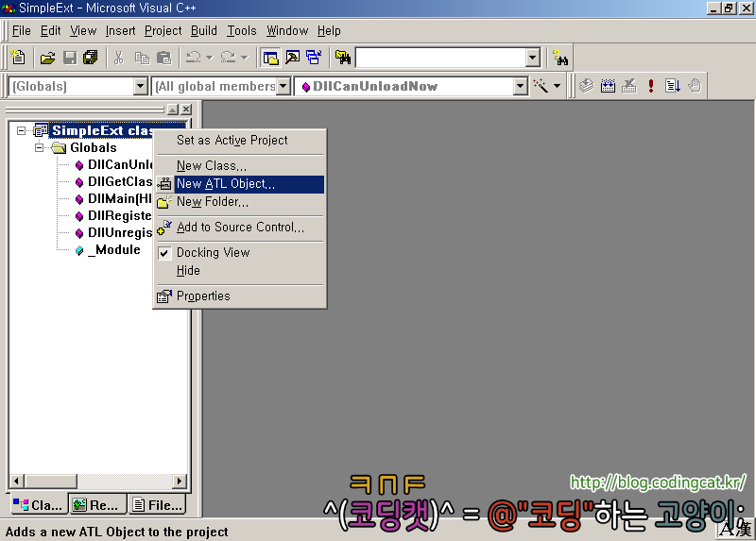Screen dimensions: 756x541
Task: Click the SimpleExt classes project icon
Action: point(41,130)
